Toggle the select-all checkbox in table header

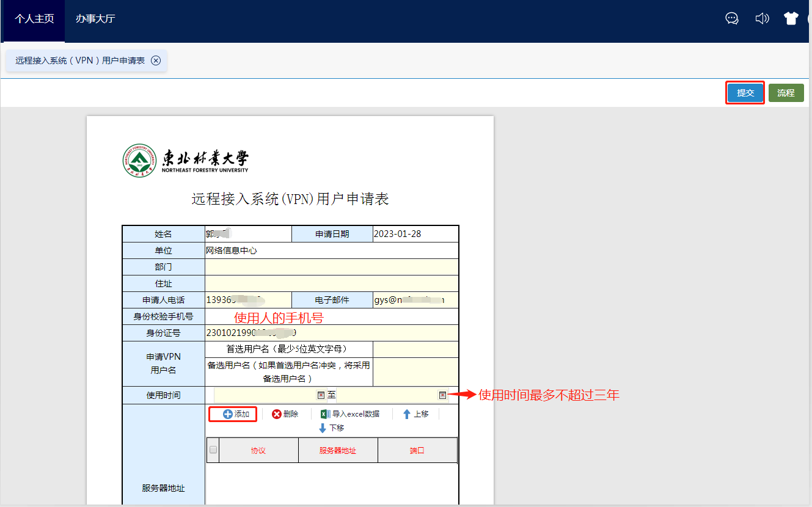[213, 450]
